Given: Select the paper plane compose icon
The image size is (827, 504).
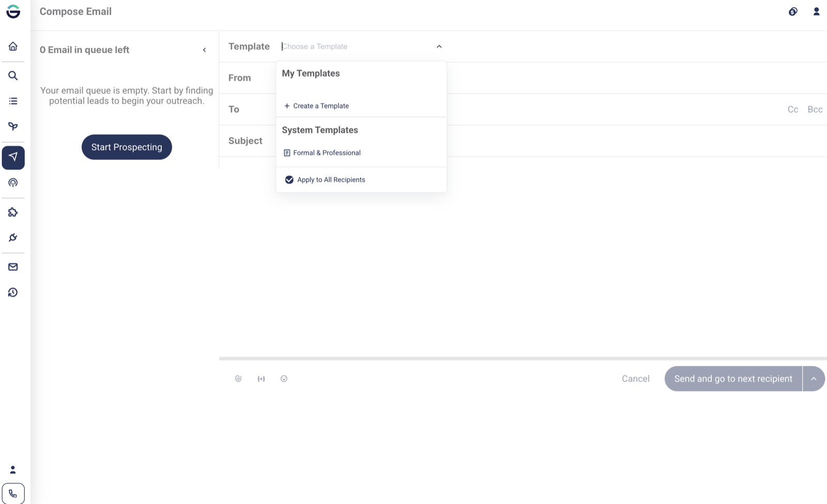Looking at the screenshot, I should pyautogui.click(x=13, y=157).
